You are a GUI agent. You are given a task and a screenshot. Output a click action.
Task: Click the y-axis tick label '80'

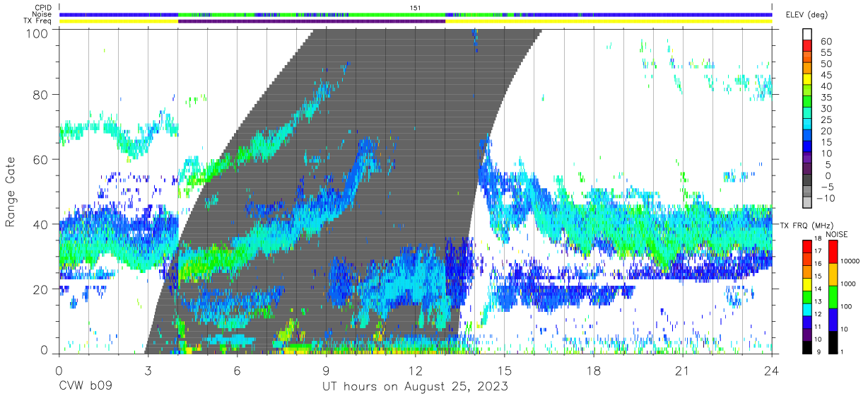pos(41,94)
